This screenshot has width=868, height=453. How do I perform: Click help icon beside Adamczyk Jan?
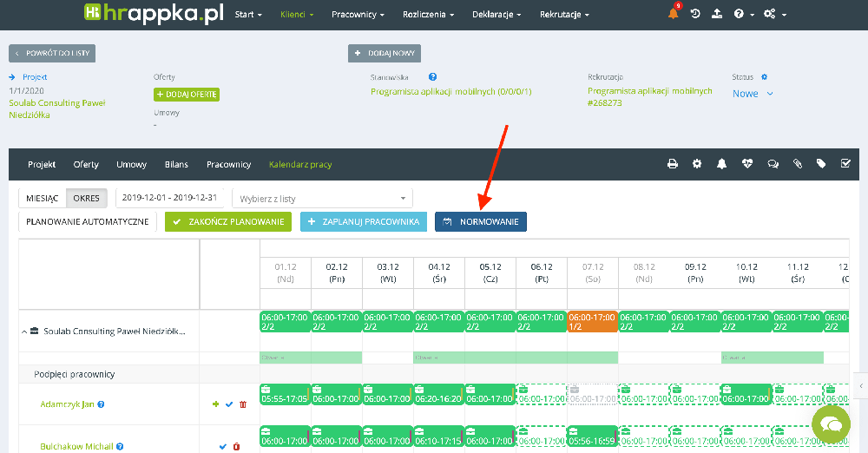click(101, 404)
